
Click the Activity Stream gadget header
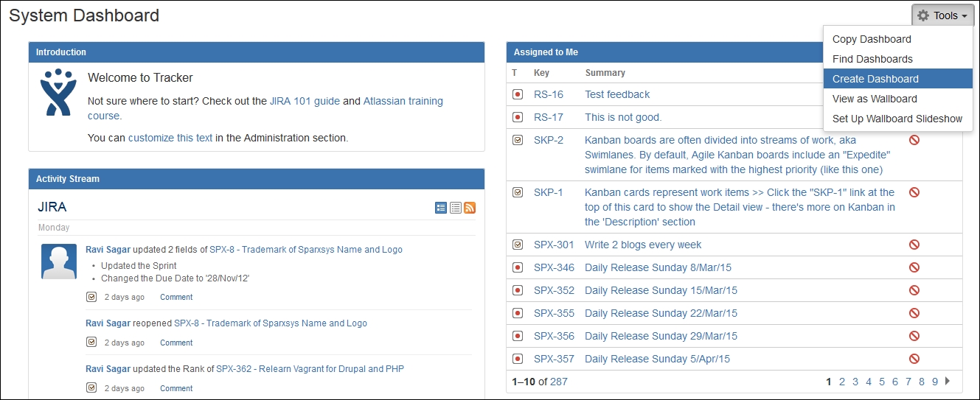tap(257, 179)
